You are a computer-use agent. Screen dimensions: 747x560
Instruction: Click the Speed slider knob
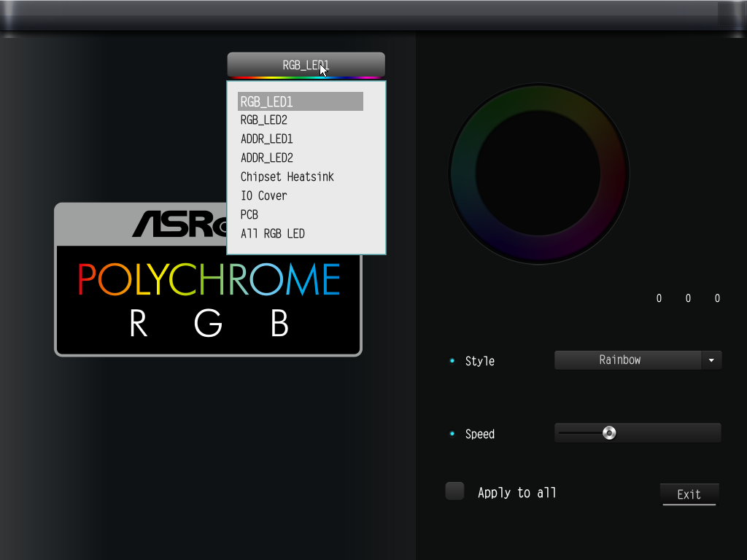pyautogui.click(x=609, y=433)
